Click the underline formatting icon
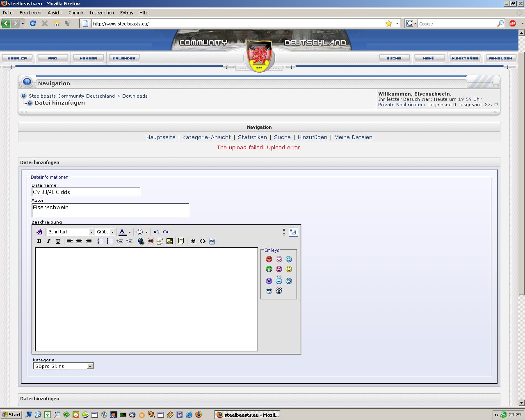Image resolution: width=525 pixels, height=420 pixels. pos(58,241)
